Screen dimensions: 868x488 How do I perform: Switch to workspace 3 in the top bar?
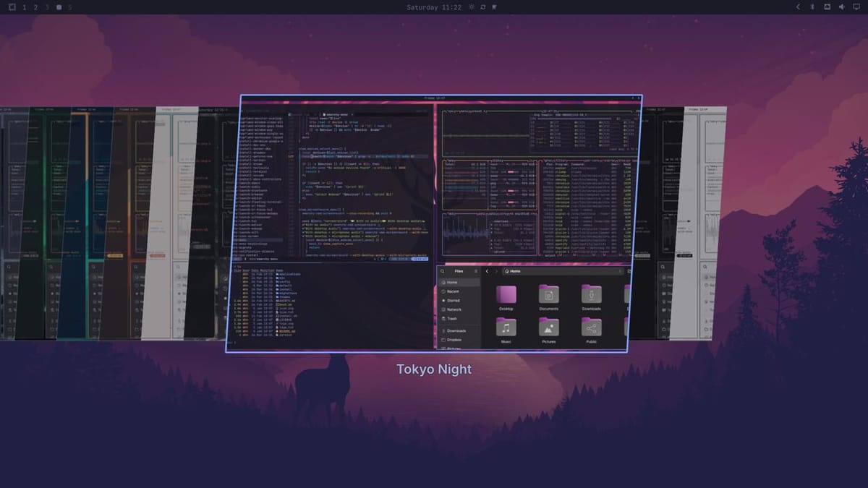coord(47,7)
